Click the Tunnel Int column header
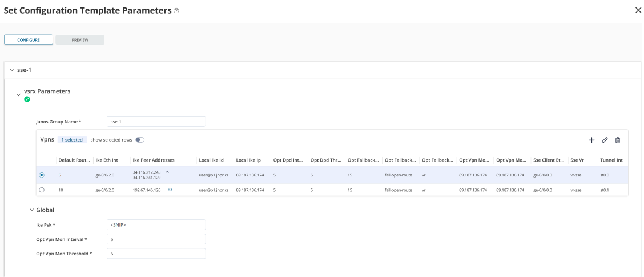The width and height of the screenshot is (644, 277). 610,160
